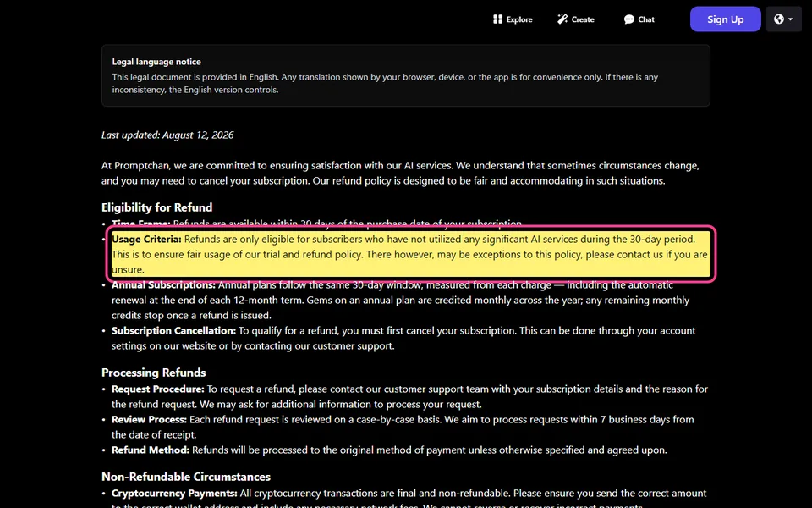Image resolution: width=812 pixels, height=508 pixels.
Task: Click the Chat speech bubble icon
Action: (628, 19)
